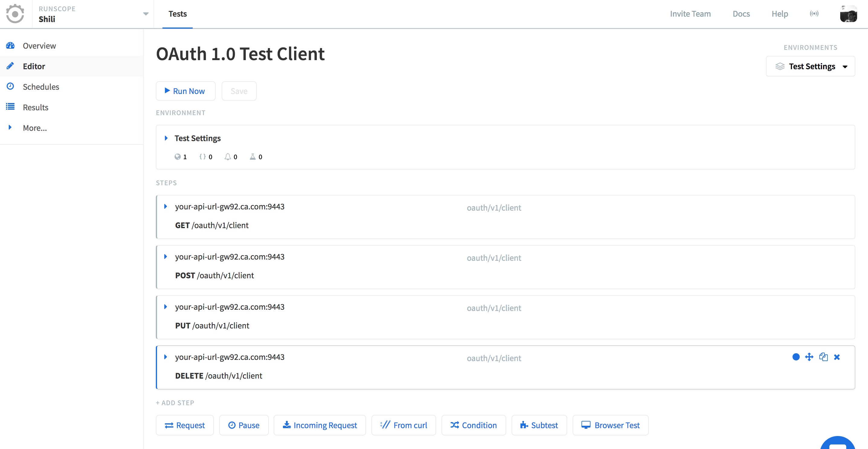This screenshot has width=868, height=449.
Task: Open the support chat bubble
Action: pos(838,443)
